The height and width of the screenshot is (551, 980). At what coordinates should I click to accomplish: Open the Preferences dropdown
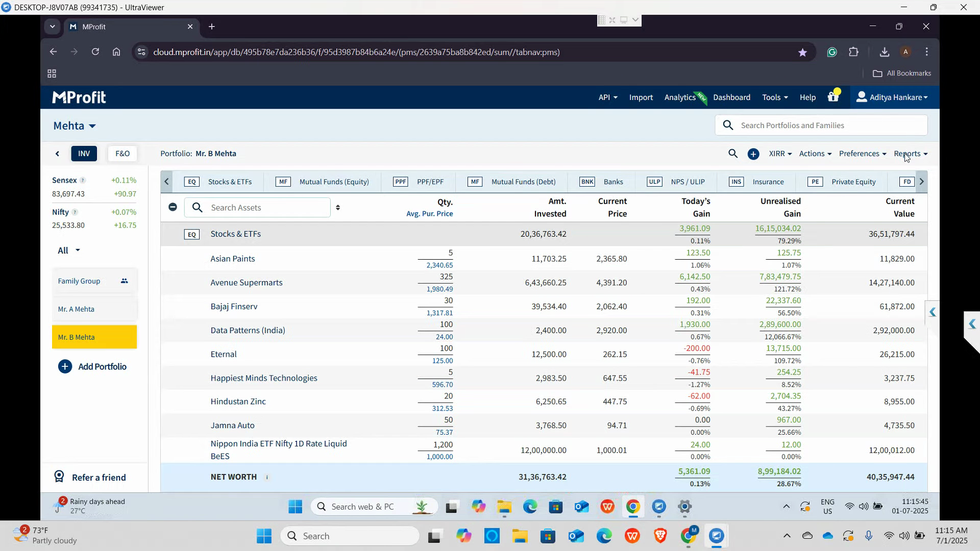tap(863, 154)
